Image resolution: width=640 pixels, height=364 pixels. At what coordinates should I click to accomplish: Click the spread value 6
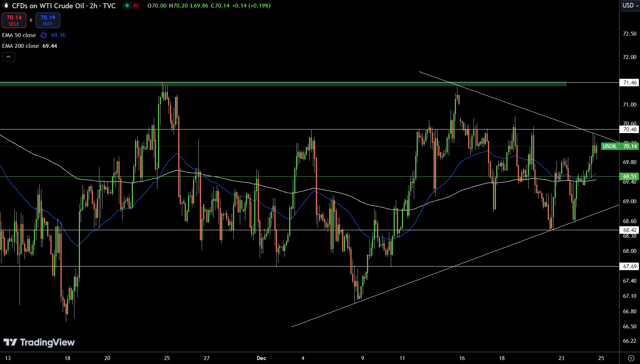[31, 20]
